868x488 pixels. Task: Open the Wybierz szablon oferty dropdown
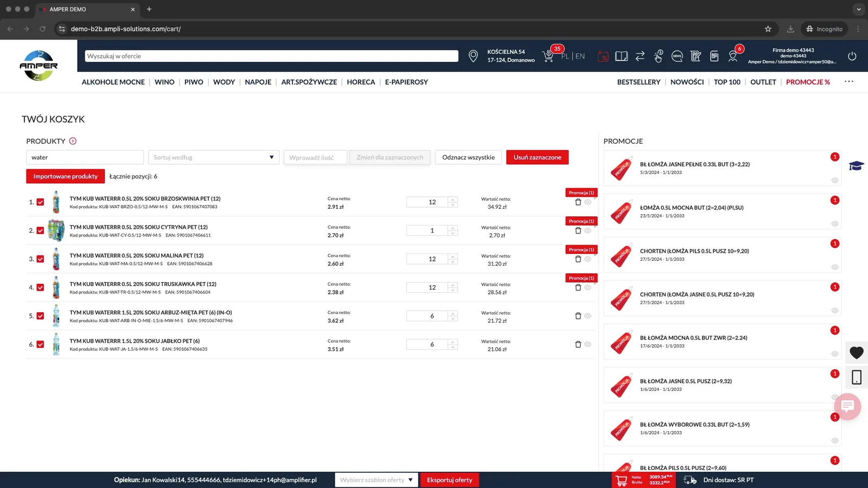[x=376, y=480]
